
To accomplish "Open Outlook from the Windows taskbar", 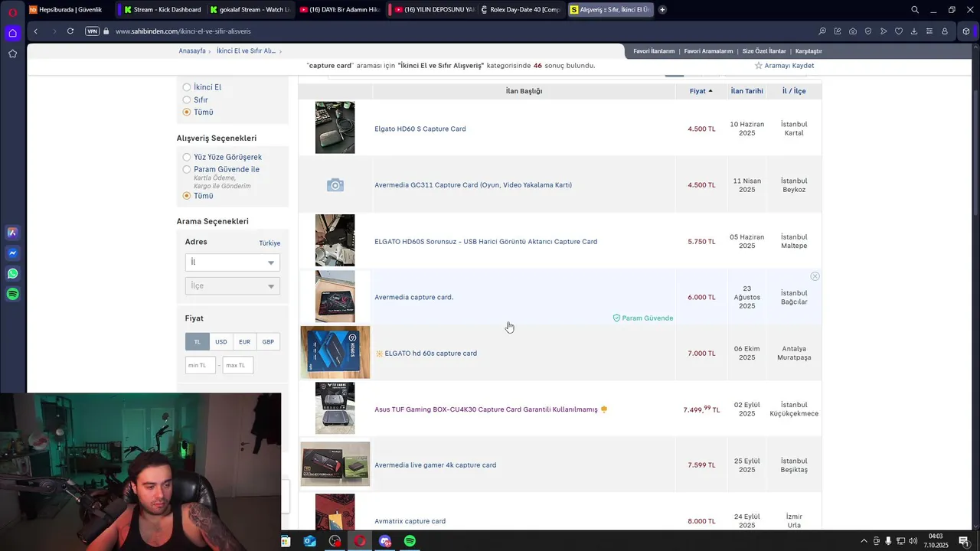I will pos(310,541).
